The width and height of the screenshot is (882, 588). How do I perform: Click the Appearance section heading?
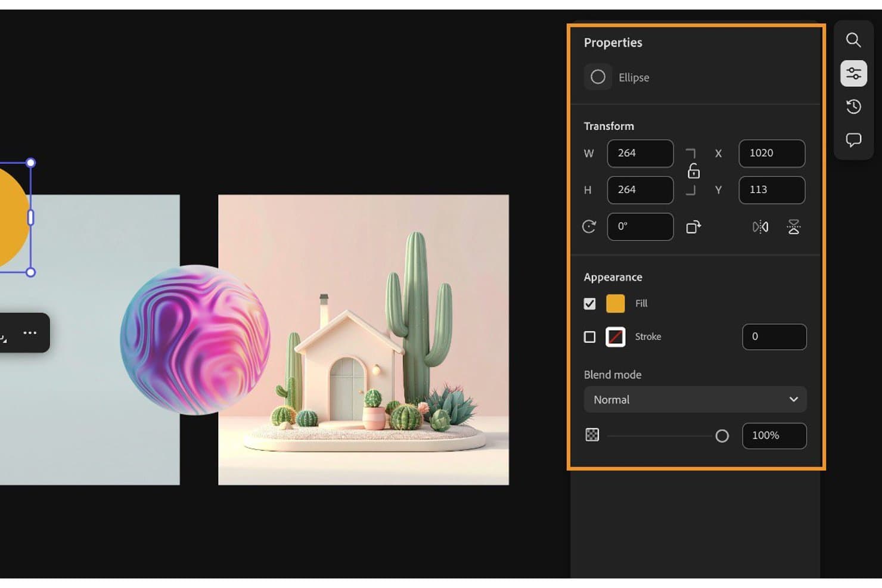[x=613, y=277]
